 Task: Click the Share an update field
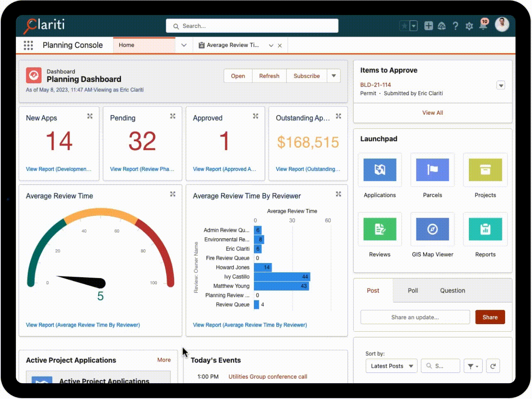(415, 317)
